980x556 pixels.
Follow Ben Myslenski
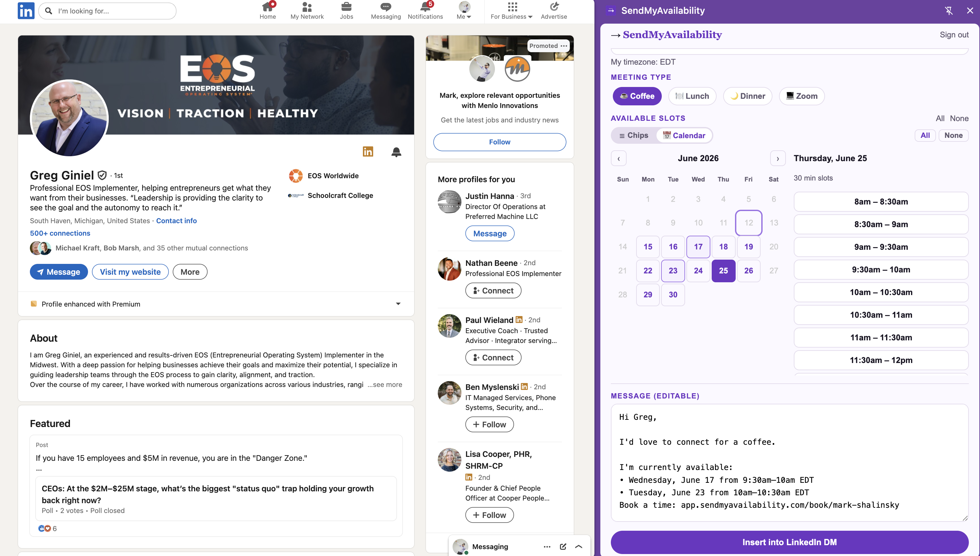coord(489,425)
